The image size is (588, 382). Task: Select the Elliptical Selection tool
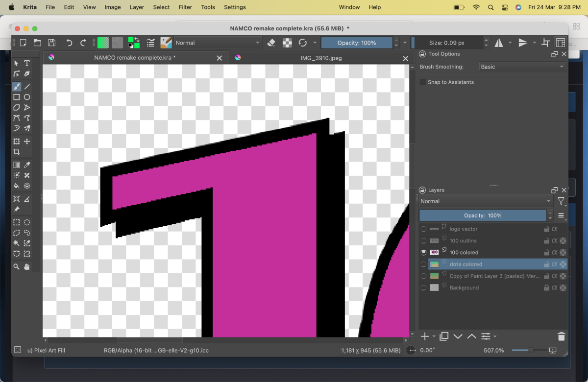[x=27, y=222]
